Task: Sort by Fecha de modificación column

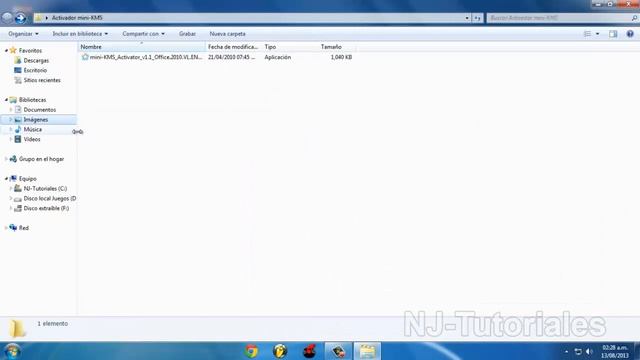Action: click(x=234, y=47)
